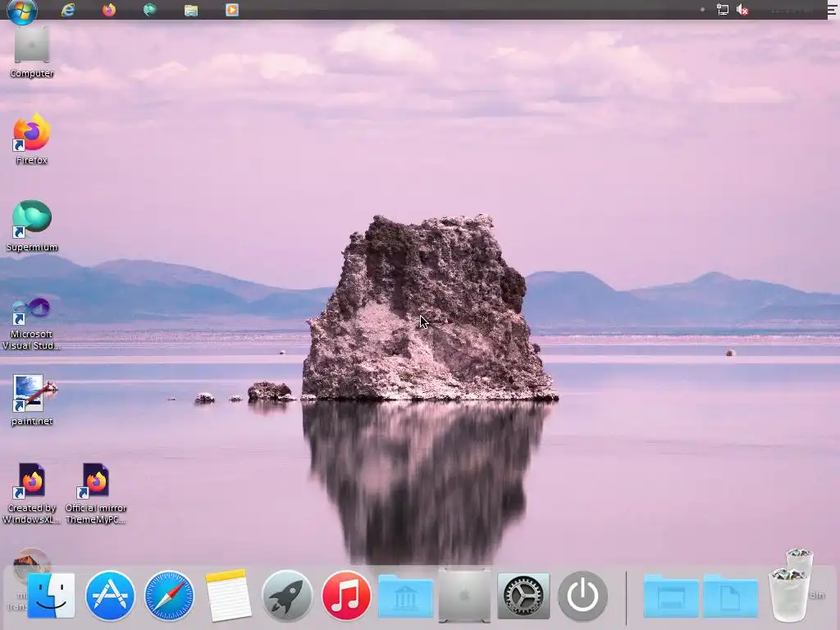Open the App Store dock icon
The width and height of the screenshot is (840, 630).
click(x=110, y=596)
